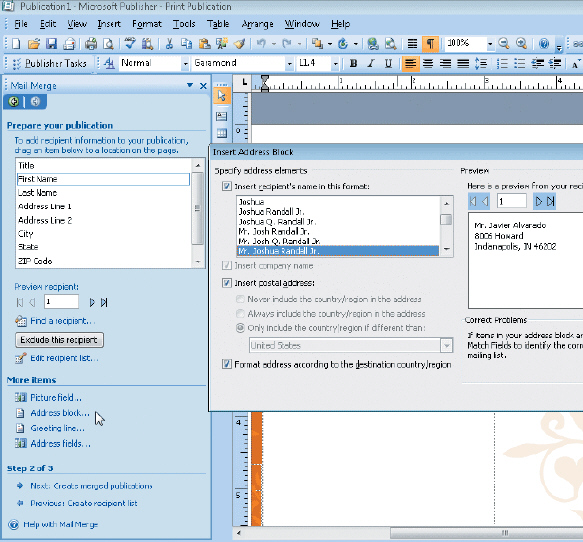Image resolution: width=583 pixels, height=542 pixels.
Task: Uncheck Insert postal address checkbox
Action: 226,283
